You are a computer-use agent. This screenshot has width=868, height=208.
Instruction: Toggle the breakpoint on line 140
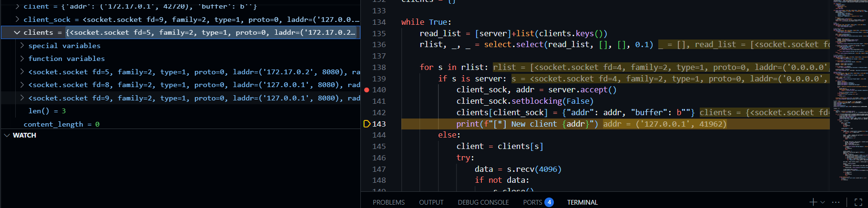tap(367, 90)
